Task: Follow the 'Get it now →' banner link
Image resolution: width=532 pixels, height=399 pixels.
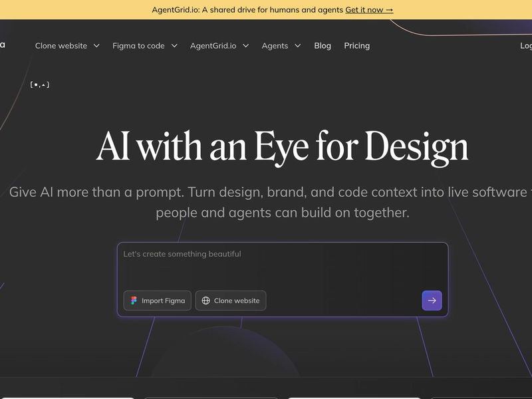Action: [x=369, y=10]
